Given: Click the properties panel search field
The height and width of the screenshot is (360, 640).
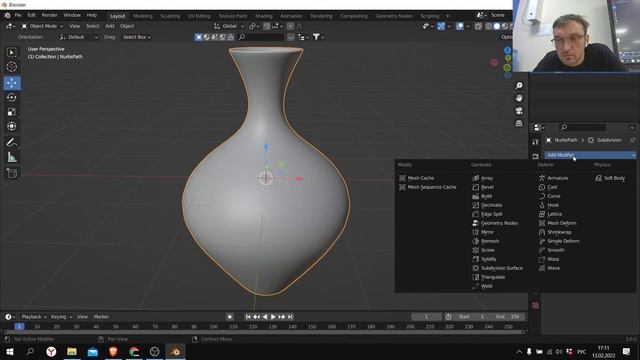Looking at the screenshot, I should (582, 127).
